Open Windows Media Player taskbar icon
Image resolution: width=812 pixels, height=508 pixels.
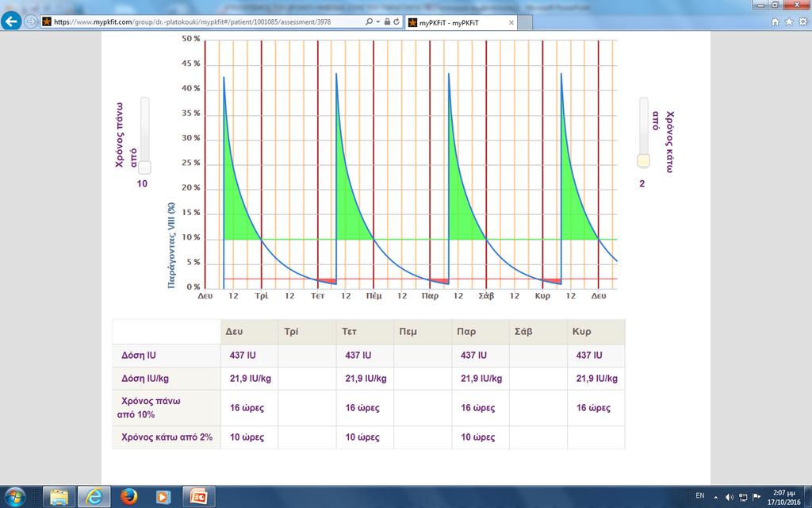[163, 497]
